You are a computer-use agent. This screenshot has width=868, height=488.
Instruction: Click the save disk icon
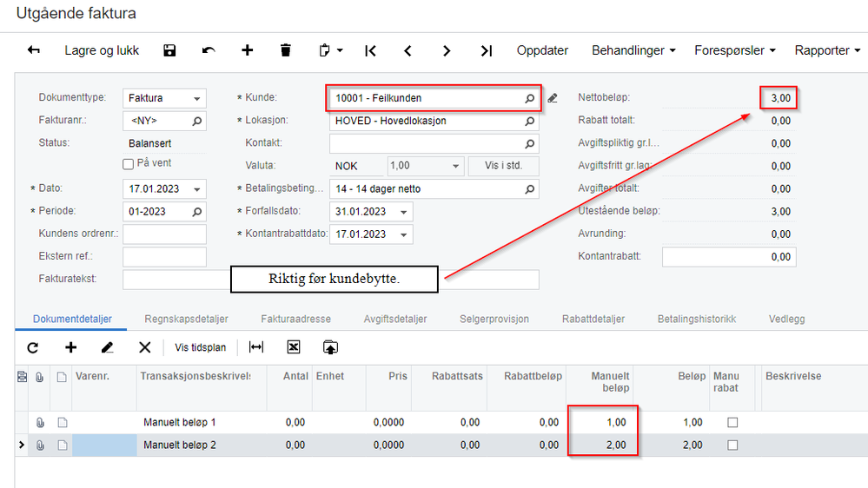coord(169,50)
